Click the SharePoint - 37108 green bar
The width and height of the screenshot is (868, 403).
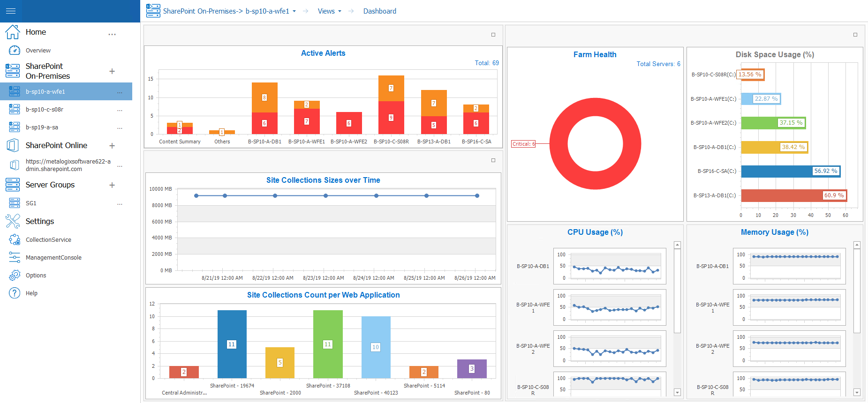pyautogui.click(x=328, y=344)
